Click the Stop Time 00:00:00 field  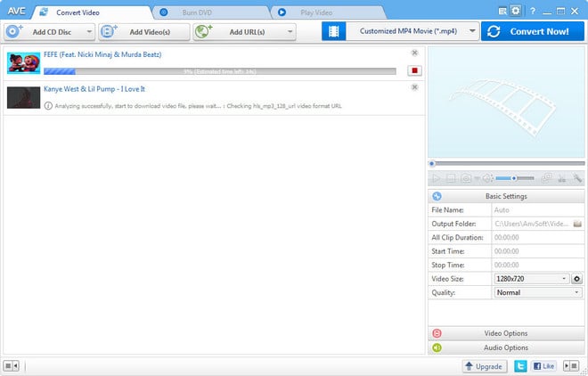pyautogui.click(x=538, y=265)
